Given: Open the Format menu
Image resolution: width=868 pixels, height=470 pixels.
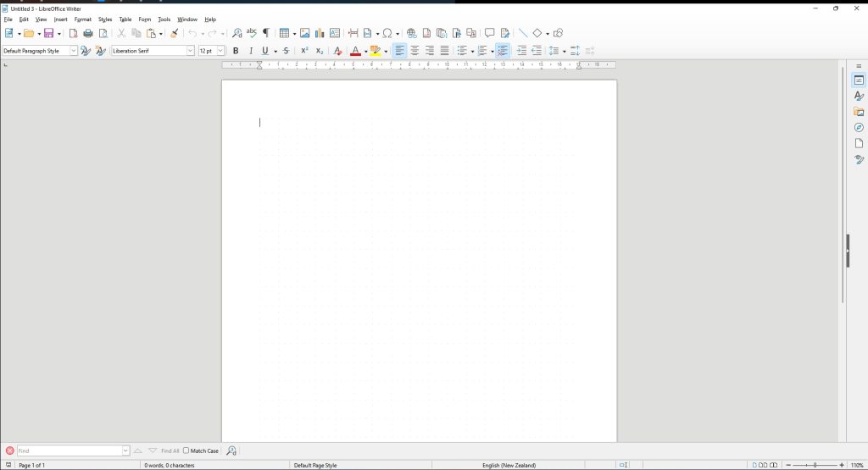Looking at the screenshot, I should tap(82, 19).
